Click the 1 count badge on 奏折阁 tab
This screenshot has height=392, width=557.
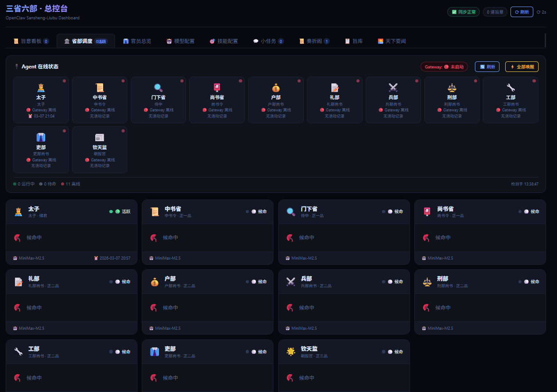327,41
